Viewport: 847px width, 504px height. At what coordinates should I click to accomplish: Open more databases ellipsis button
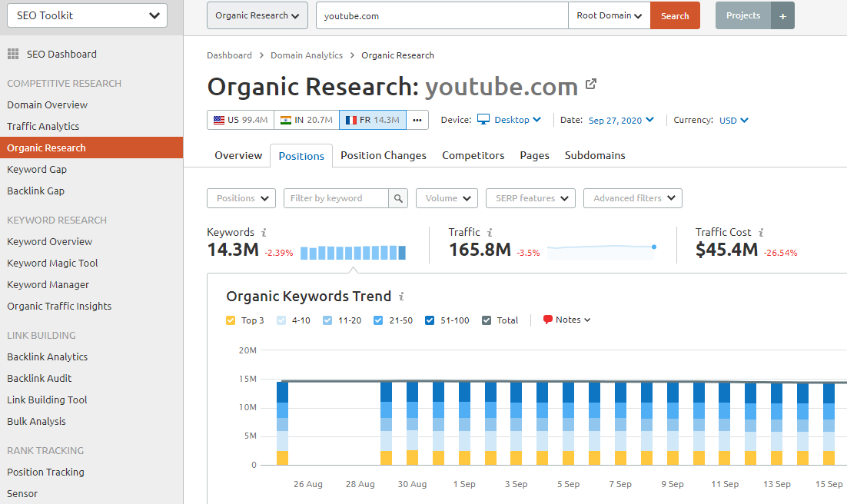pyautogui.click(x=417, y=120)
